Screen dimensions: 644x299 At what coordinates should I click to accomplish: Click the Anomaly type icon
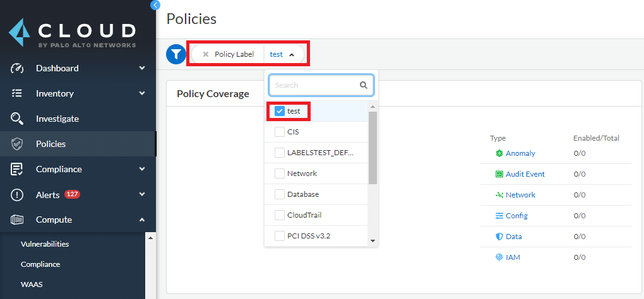tap(499, 153)
